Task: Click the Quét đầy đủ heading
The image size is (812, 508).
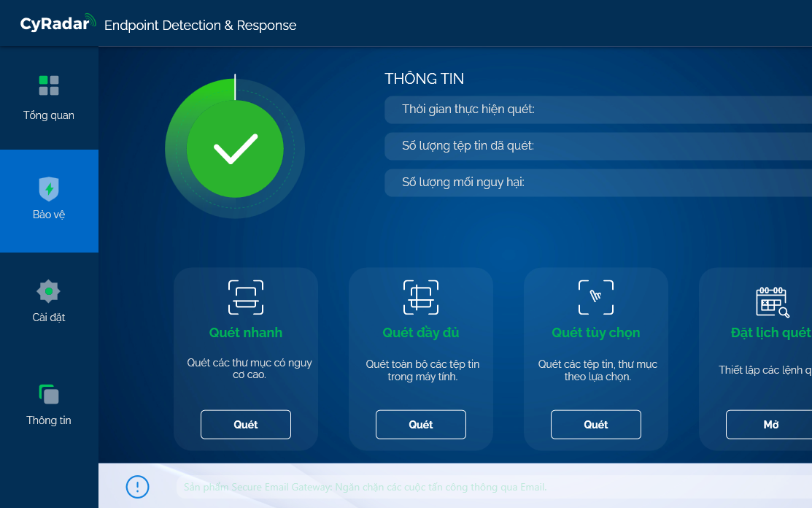Action: click(x=421, y=332)
